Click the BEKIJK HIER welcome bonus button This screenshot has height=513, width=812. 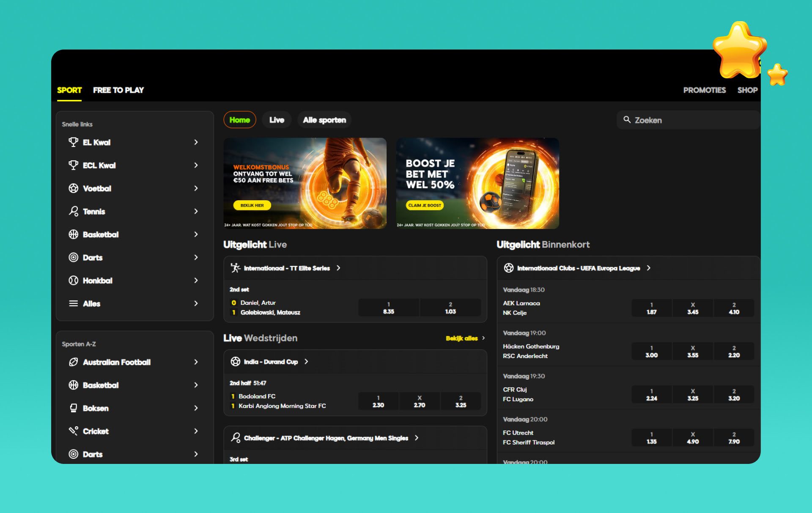click(x=252, y=205)
